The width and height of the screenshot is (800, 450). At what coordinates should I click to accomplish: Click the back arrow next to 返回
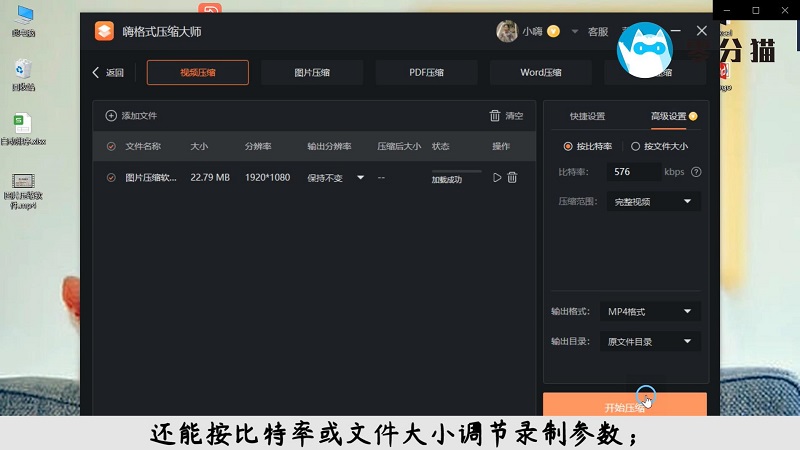click(x=96, y=72)
